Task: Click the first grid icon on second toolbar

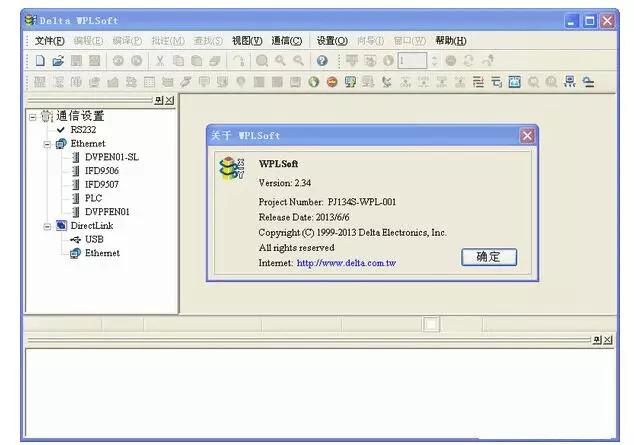Action: click(x=40, y=82)
